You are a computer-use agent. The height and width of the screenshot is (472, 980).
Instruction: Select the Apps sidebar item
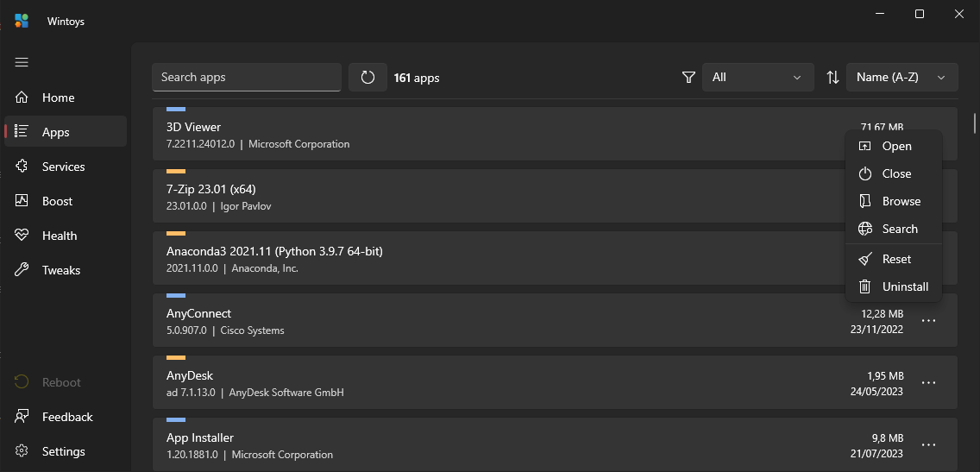[66, 132]
